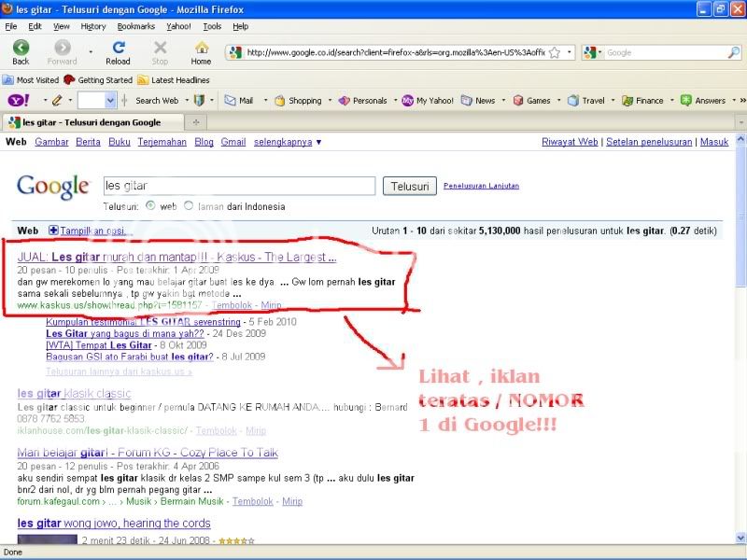Click the plus icon beside Tampilkan opsi
The width and height of the screenshot is (747, 560).
pos(53,231)
